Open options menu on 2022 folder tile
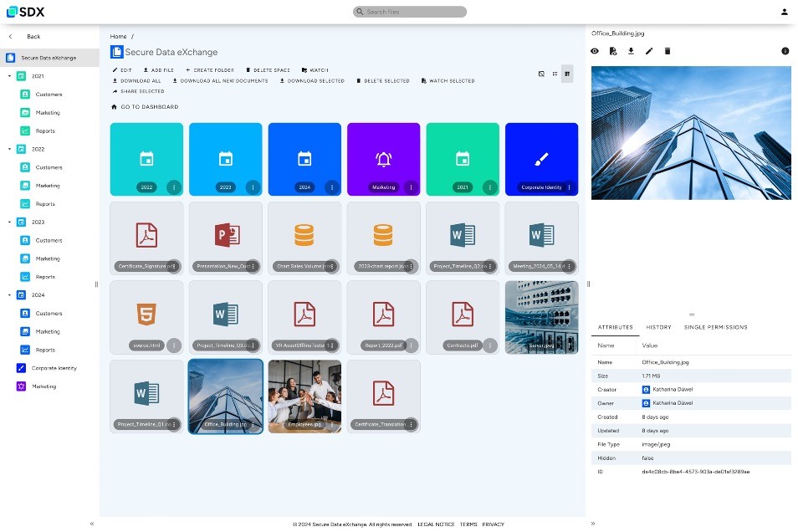Screen dimensions: 798x532 point(174,187)
